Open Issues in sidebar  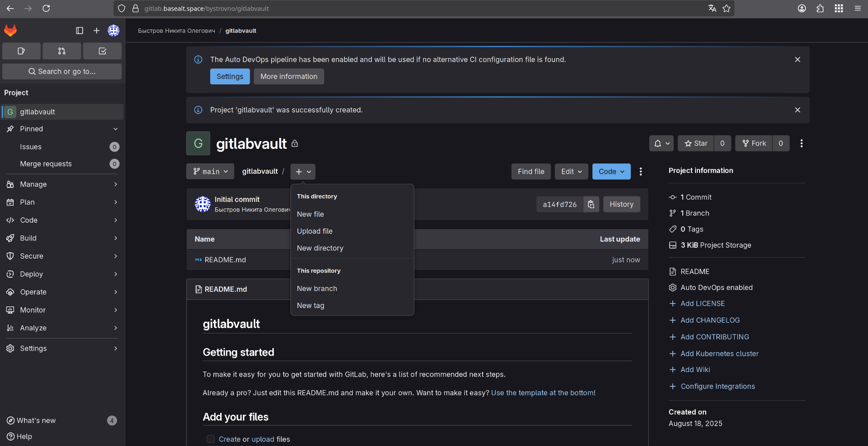click(x=63, y=147)
